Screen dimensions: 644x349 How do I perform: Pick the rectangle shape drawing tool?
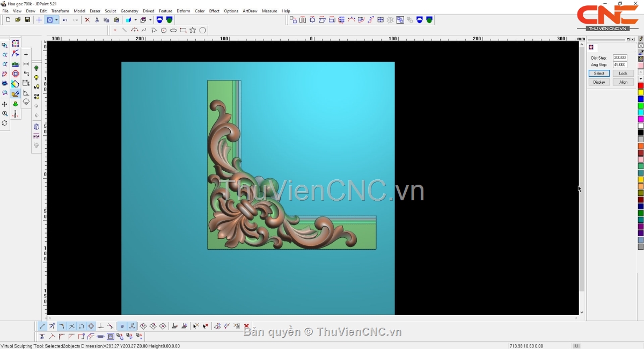coord(183,30)
